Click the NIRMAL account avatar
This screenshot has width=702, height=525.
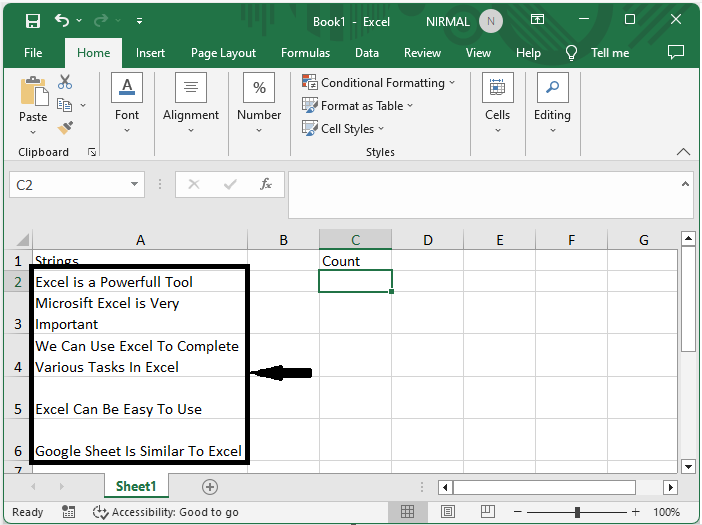click(491, 21)
